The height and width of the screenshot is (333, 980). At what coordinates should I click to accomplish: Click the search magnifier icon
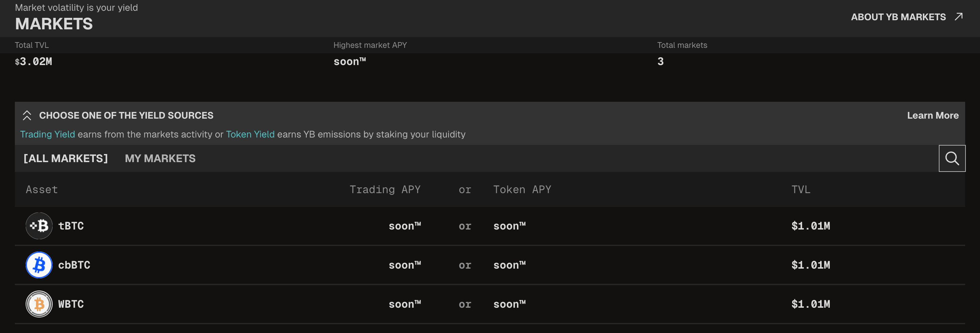coord(951,158)
